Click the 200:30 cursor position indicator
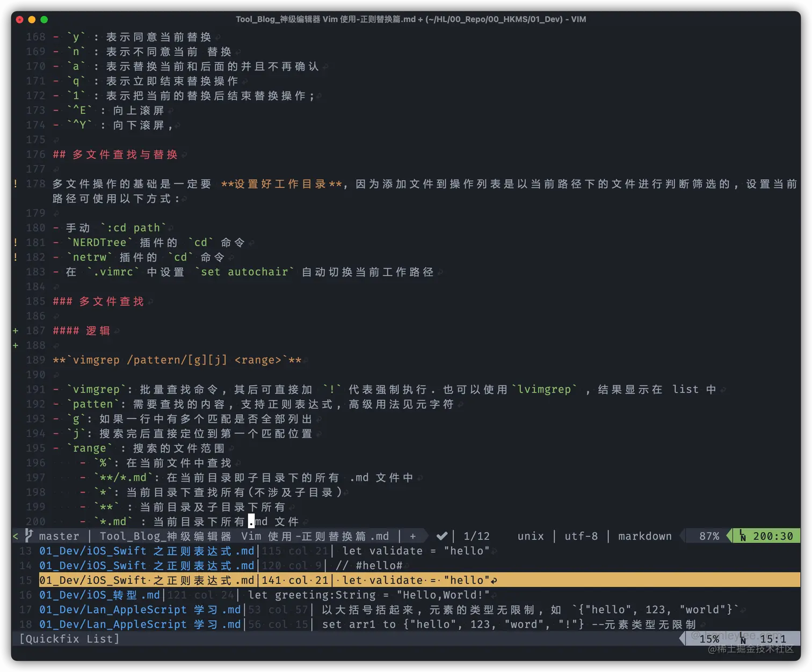 773,536
